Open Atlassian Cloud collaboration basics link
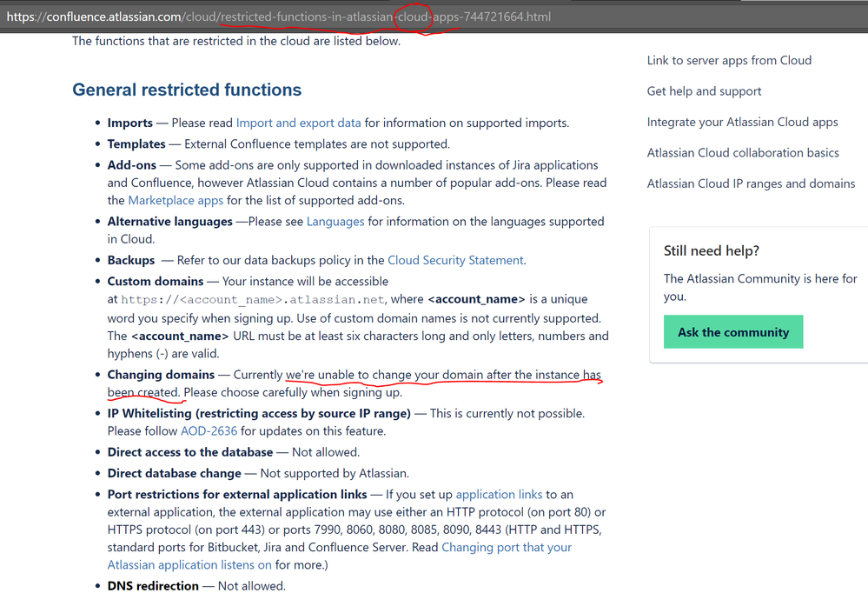The image size is (868, 593). click(743, 152)
